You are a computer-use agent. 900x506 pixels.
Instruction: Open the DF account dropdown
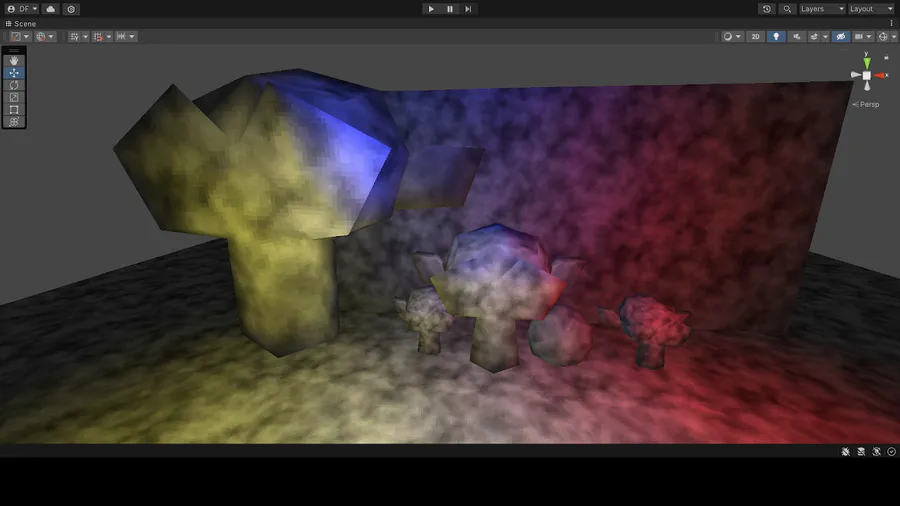[22, 9]
